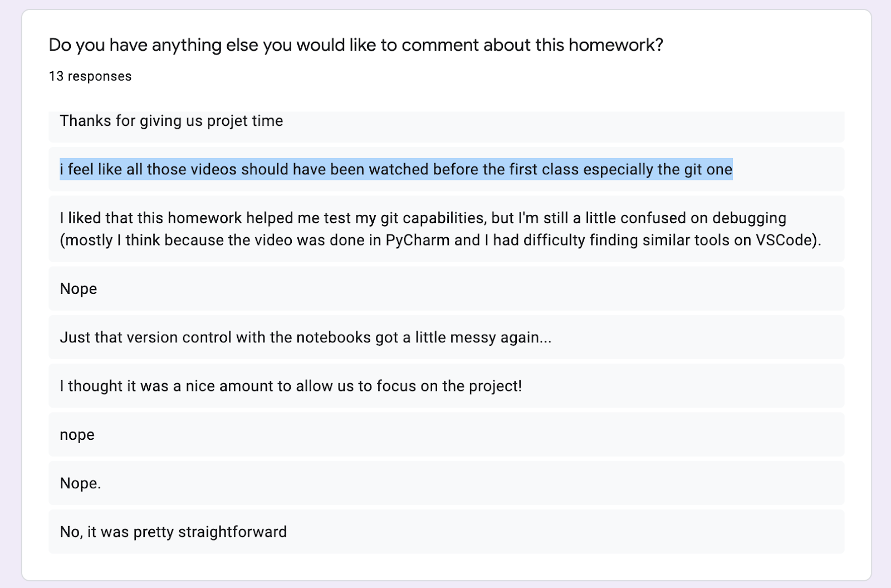
Task: Click the response line starting with 'I liked that this homework'
Action: tap(423, 218)
